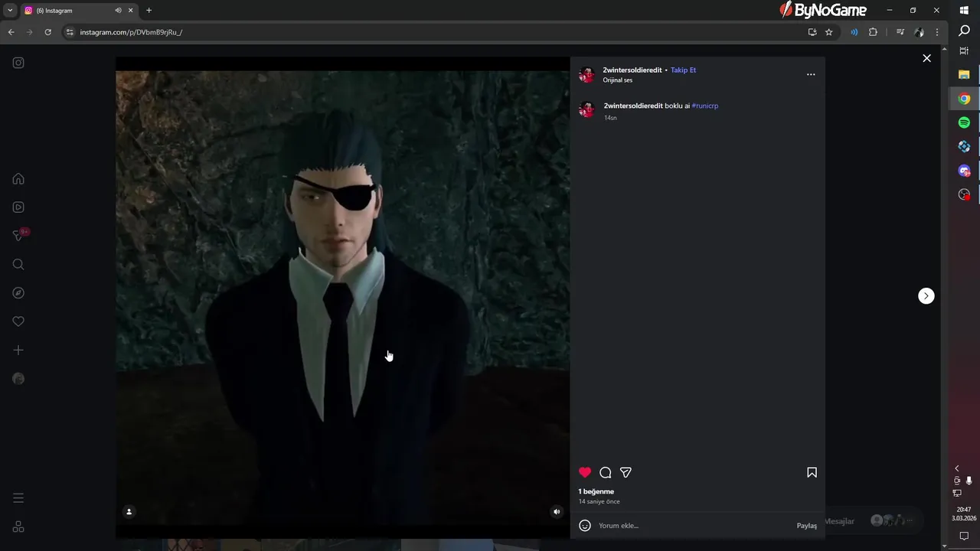Open OBS Studio from the taskbar
This screenshot has width=980, height=551.
(964, 194)
